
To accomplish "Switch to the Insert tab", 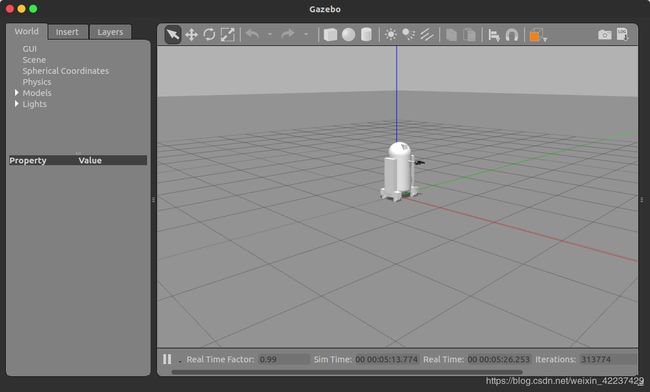I will coord(67,32).
